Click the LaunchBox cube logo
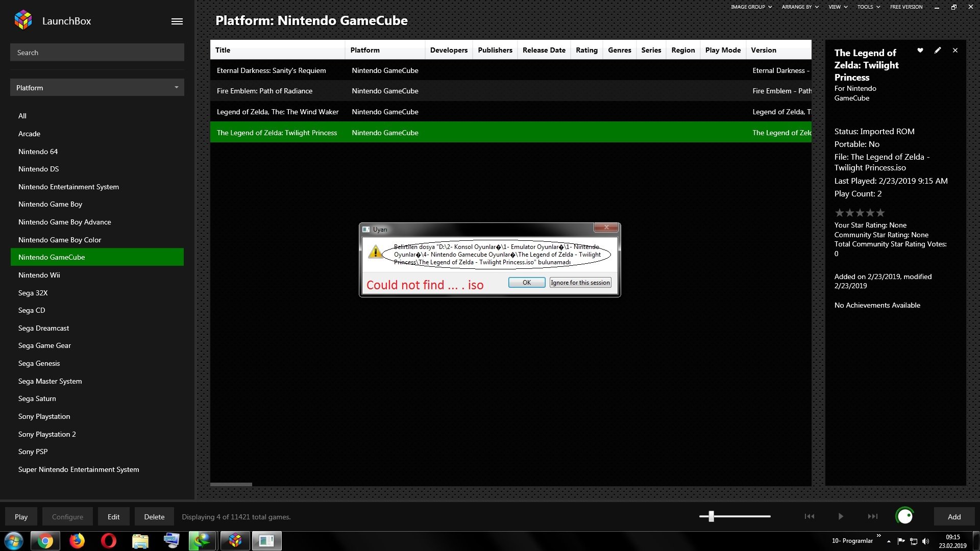Screen dimensions: 980x551 click(x=23, y=20)
